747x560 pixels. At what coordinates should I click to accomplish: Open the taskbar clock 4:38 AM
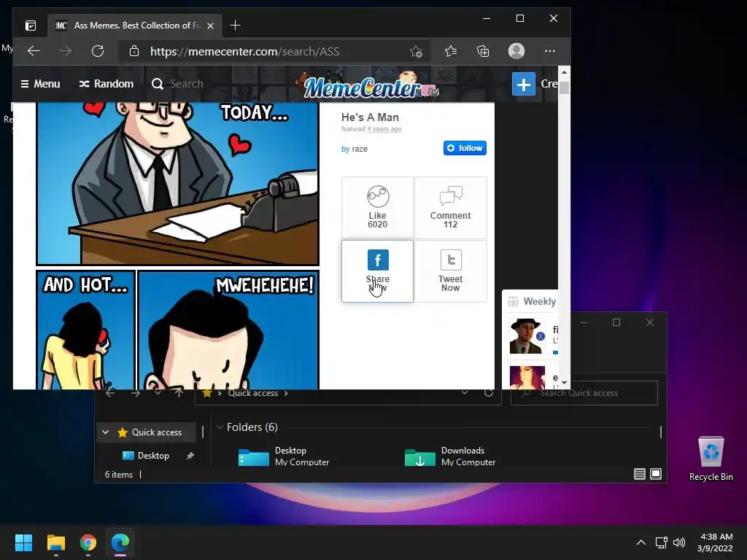(x=715, y=542)
